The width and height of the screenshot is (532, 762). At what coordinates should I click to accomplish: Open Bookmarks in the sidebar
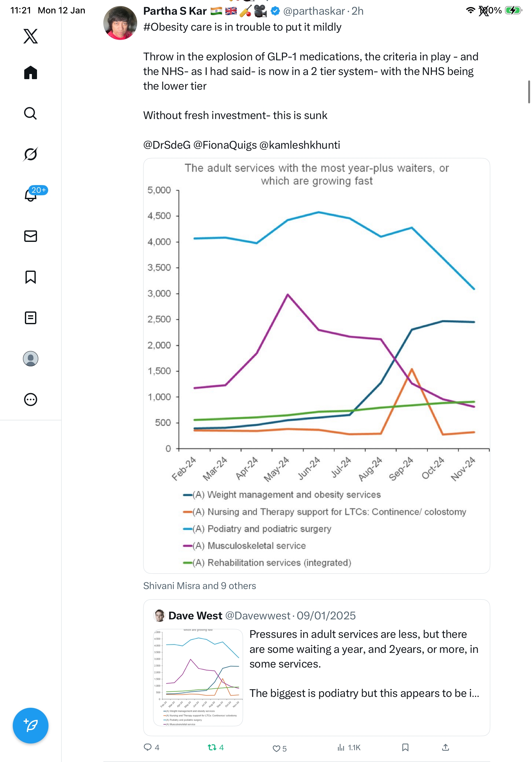tap(31, 277)
